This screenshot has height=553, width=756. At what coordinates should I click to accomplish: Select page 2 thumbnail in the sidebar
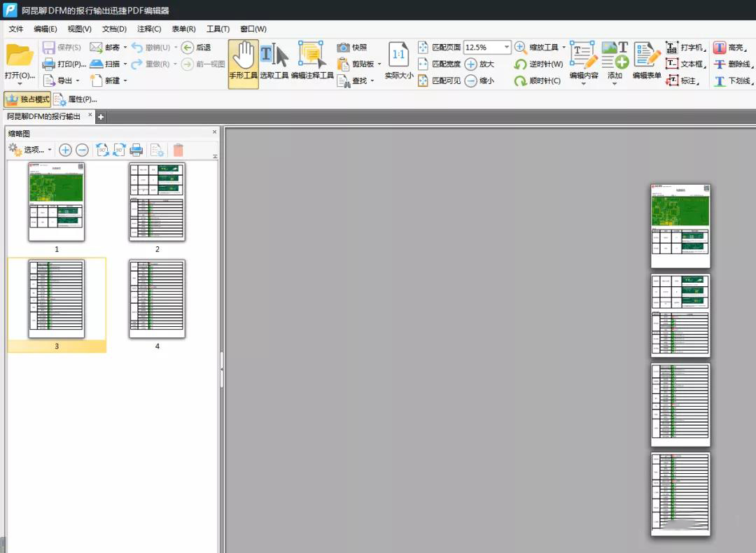pyautogui.click(x=157, y=202)
